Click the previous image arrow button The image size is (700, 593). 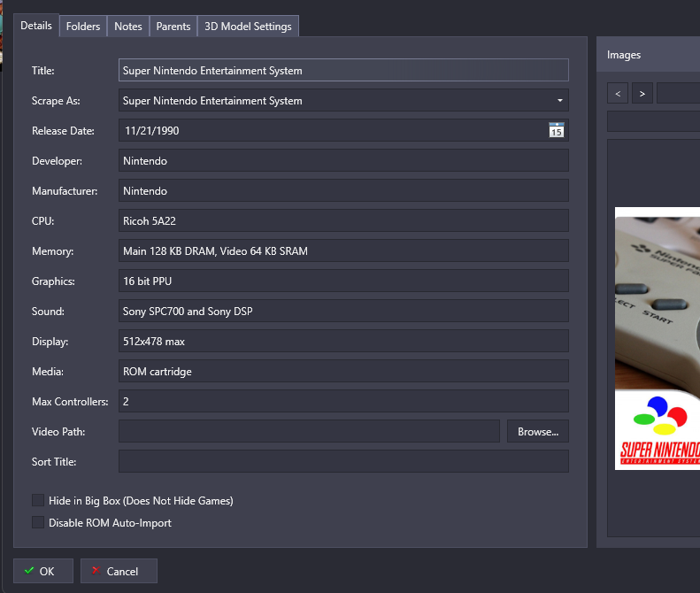pyautogui.click(x=618, y=94)
